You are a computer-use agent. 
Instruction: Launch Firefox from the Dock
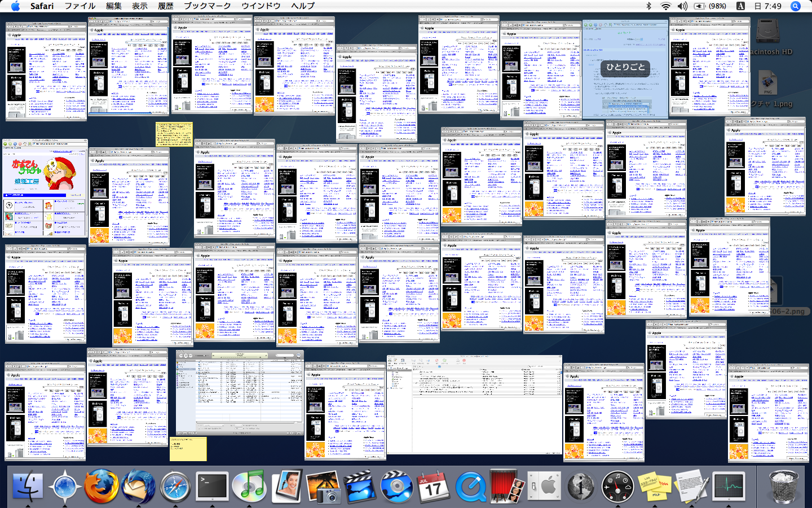pyautogui.click(x=101, y=485)
